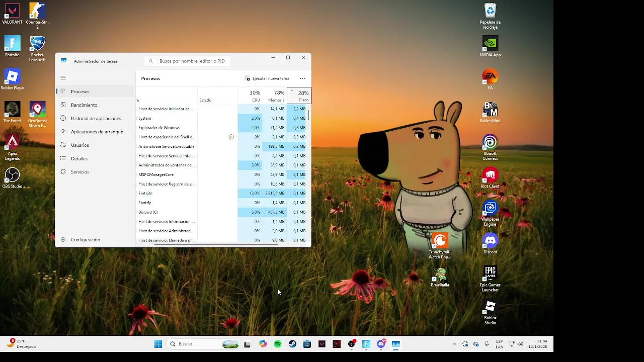Image resolution: width=644 pixels, height=362 pixels.
Task: Click the taskbar Buscar search box
Action: [204, 344]
